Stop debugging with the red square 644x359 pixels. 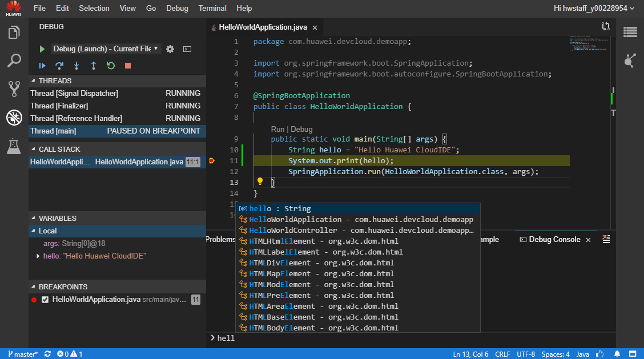128,66
